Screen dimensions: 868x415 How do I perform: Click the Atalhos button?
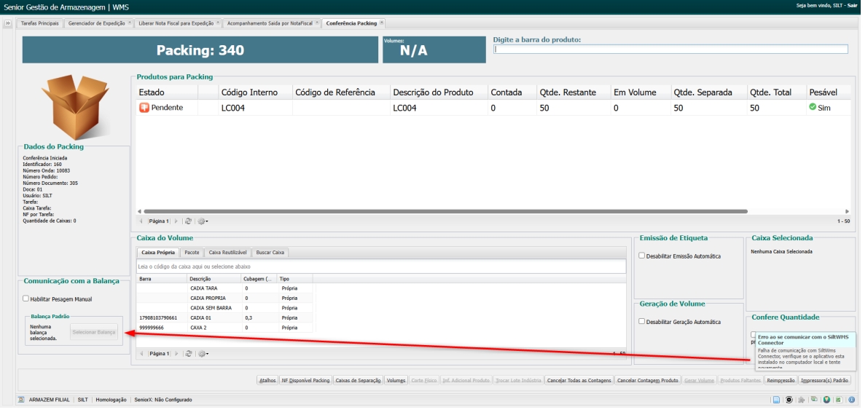click(268, 381)
